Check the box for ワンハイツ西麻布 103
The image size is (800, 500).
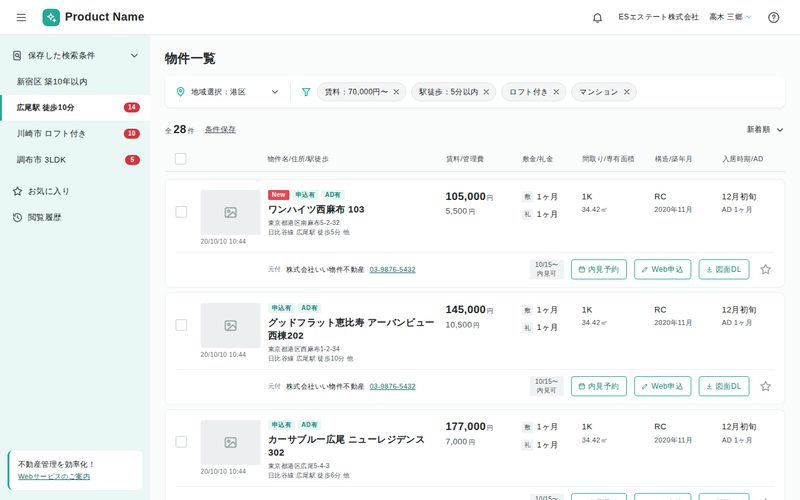pos(181,212)
